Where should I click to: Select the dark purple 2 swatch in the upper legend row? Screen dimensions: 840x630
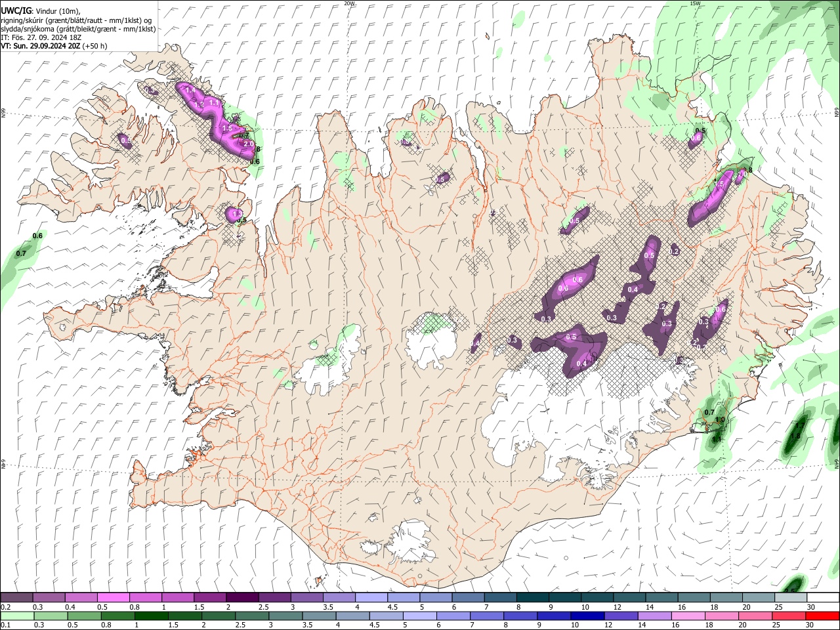click(x=241, y=598)
